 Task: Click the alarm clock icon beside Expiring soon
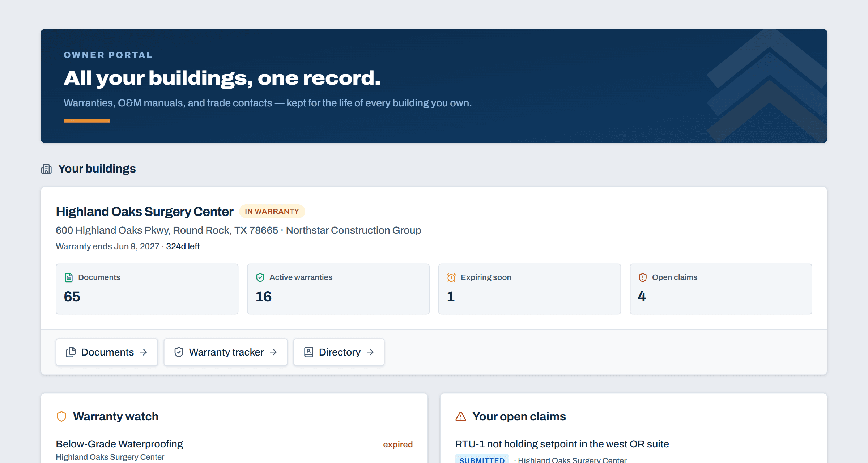coord(451,277)
